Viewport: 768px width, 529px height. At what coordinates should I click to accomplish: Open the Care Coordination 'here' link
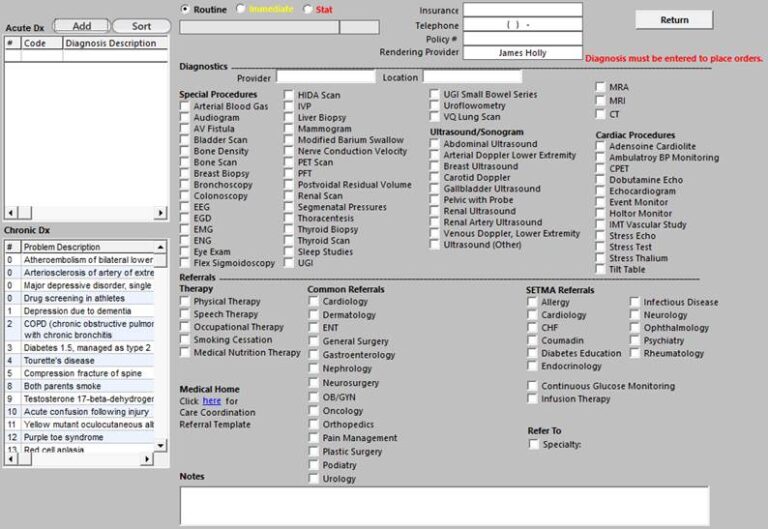coord(211,400)
